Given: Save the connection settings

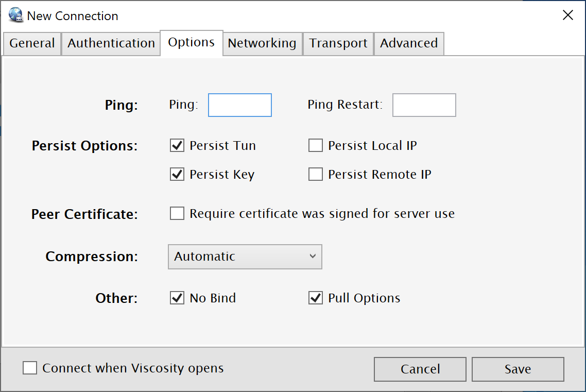Looking at the screenshot, I should tap(518, 369).
